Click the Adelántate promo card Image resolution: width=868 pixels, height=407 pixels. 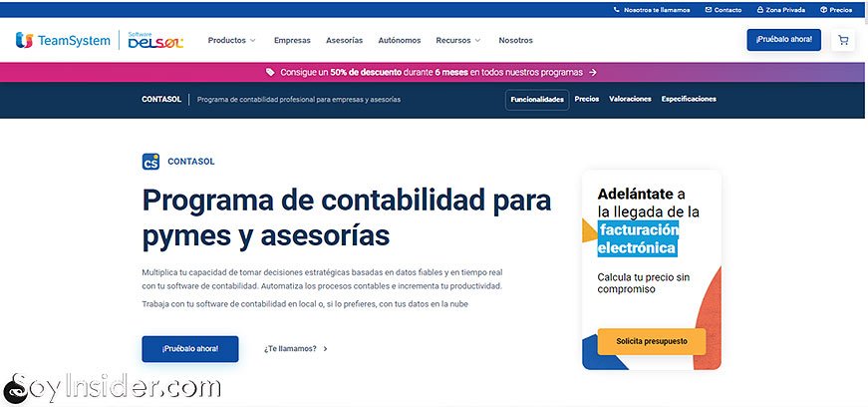[x=652, y=270]
